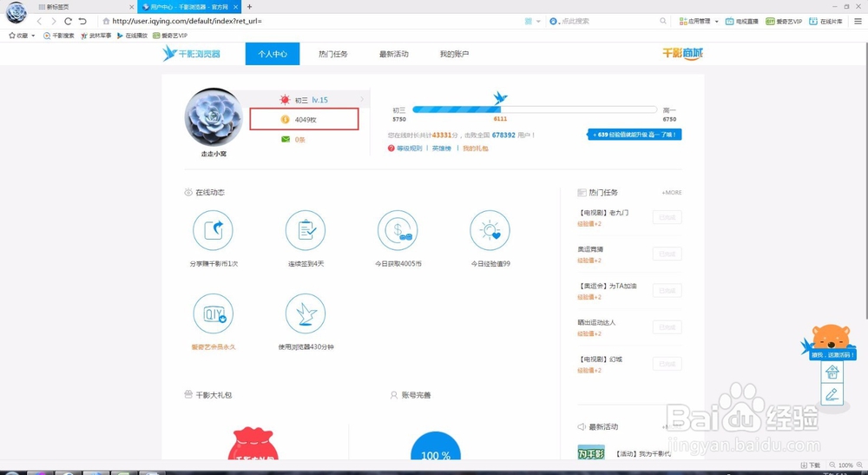Open the 爱奇艺VIP bookmark

170,36
